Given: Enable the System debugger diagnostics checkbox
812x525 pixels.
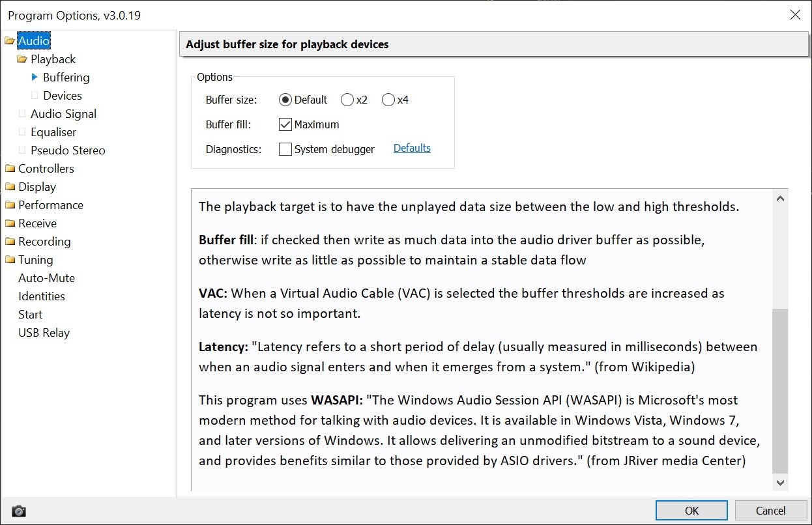Looking at the screenshot, I should [x=285, y=149].
